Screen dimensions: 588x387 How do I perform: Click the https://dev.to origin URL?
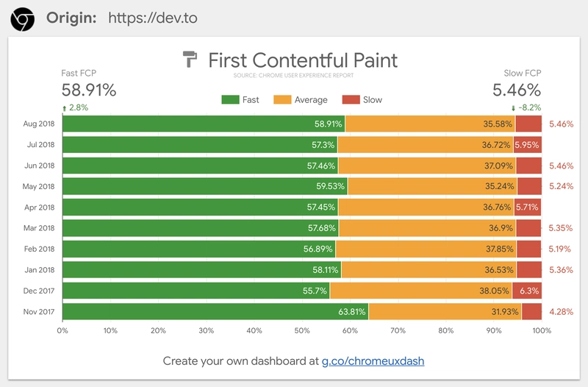tap(153, 18)
